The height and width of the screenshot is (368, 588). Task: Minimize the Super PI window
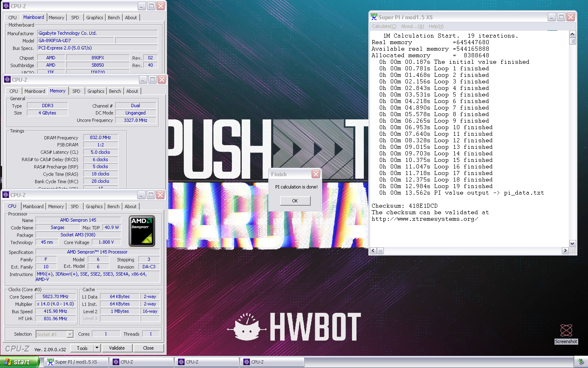tap(552, 17)
